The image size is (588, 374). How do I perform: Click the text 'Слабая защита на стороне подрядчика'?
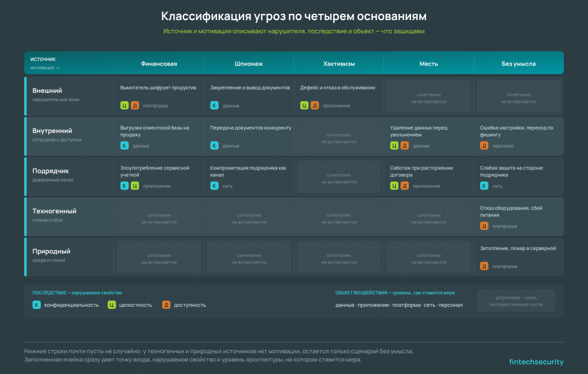coord(512,171)
